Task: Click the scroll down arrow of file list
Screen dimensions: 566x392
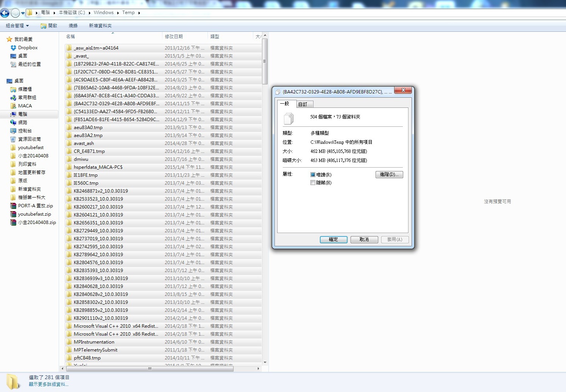Action: [265, 362]
